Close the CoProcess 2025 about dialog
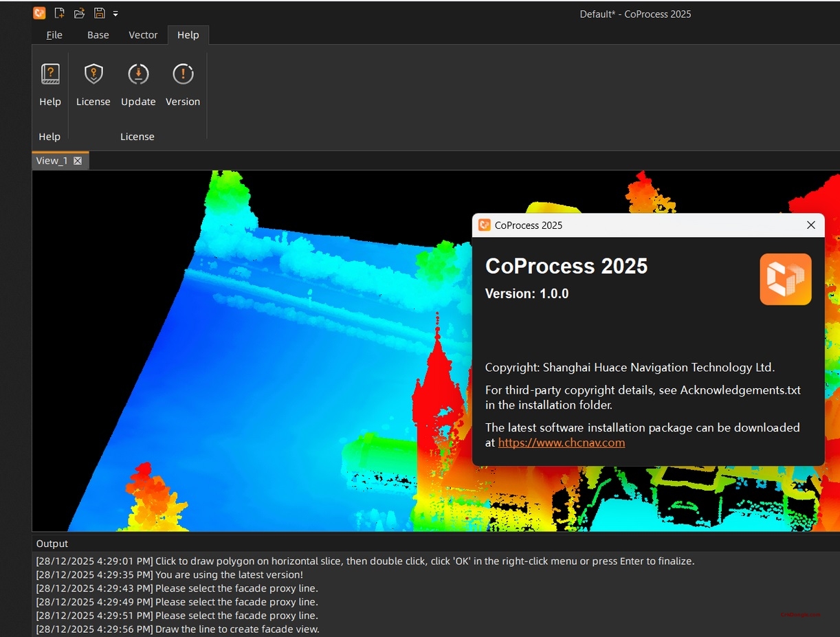Viewport: 840px width, 637px height. (x=811, y=225)
